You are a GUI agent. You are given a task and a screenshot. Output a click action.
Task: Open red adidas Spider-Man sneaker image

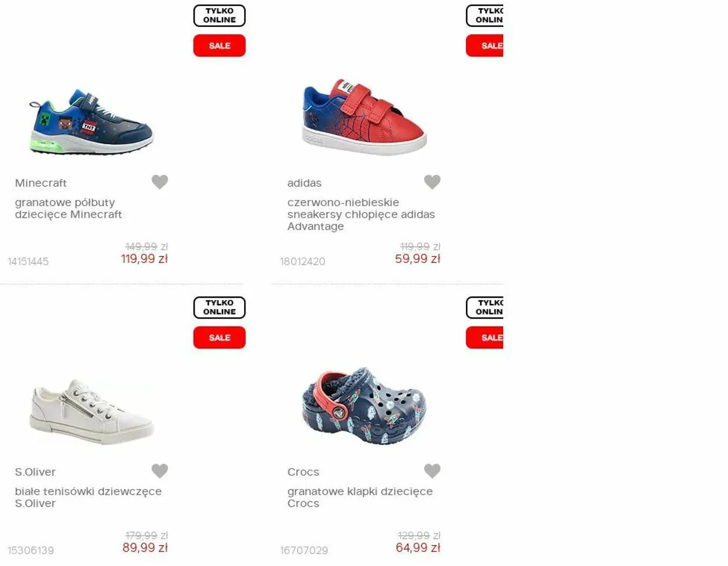(x=365, y=117)
